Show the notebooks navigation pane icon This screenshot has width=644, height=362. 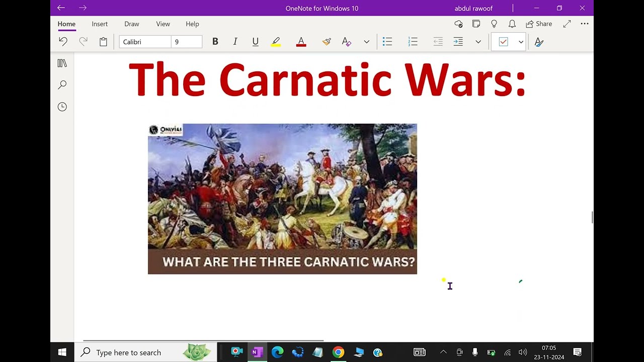point(62,63)
